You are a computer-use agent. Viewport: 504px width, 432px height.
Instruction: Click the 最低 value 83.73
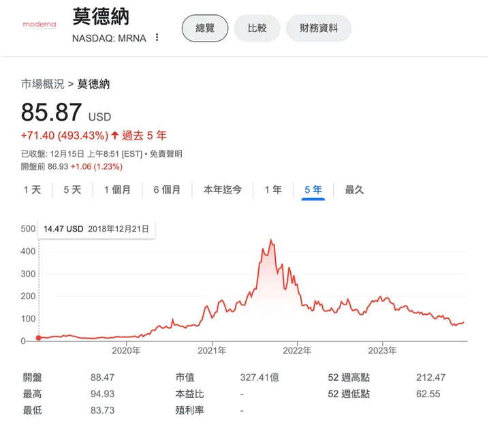(103, 410)
